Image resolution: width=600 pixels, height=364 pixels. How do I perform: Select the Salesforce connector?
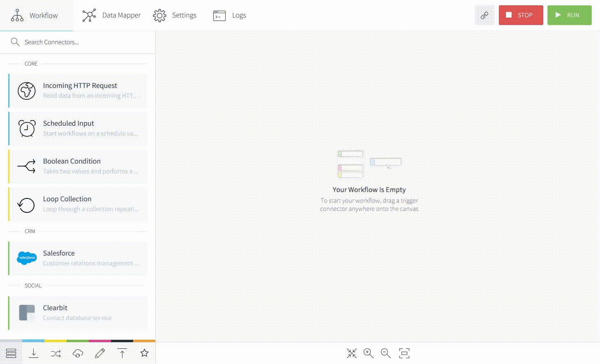point(78,258)
